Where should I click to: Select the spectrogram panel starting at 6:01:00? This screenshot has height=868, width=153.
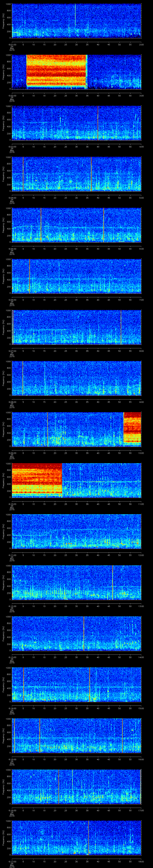pyautogui.click(x=76, y=21)
